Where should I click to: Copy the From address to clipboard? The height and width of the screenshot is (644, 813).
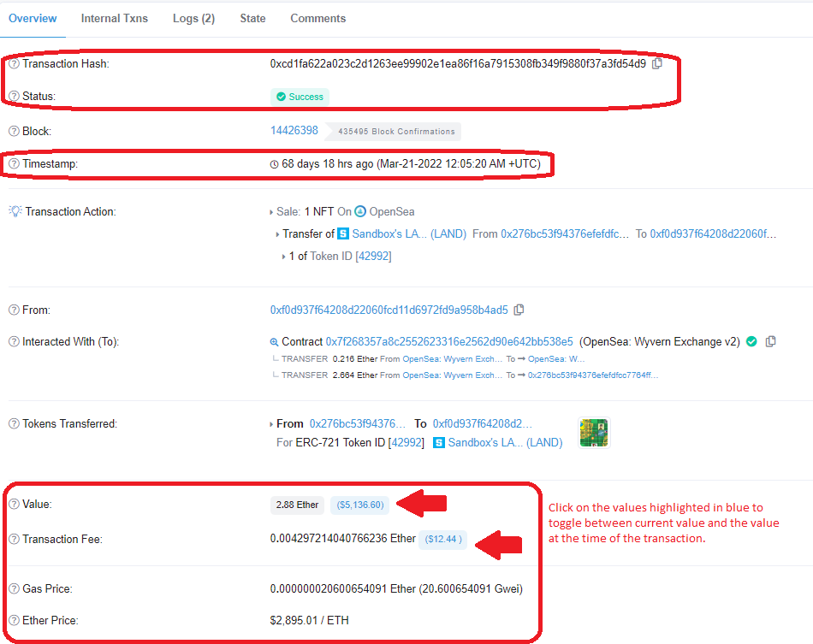519,310
